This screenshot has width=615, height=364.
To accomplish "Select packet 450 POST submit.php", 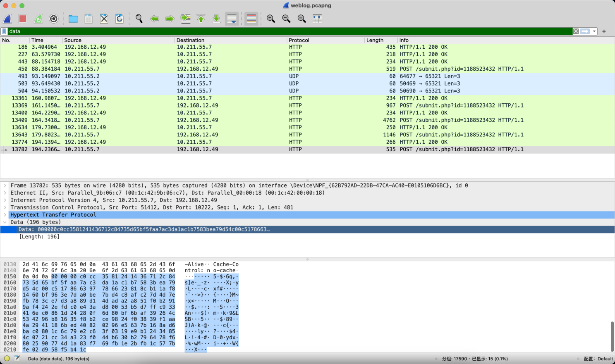I will (x=307, y=69).
